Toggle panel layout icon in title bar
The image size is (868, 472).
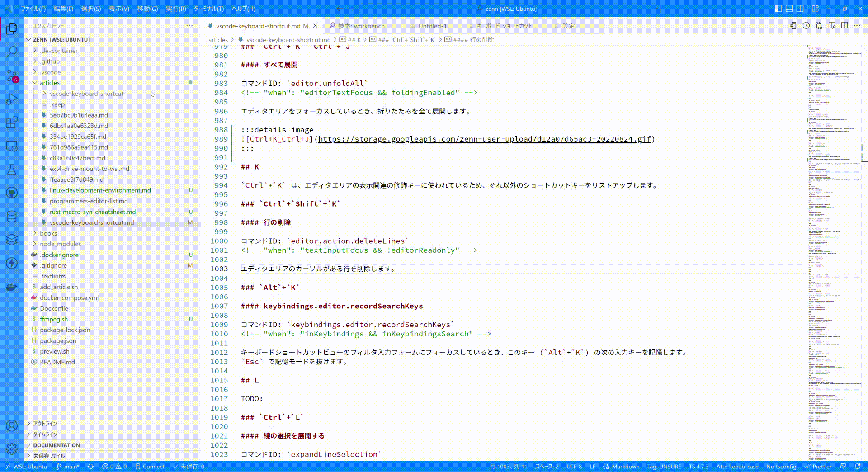(789, 9)
